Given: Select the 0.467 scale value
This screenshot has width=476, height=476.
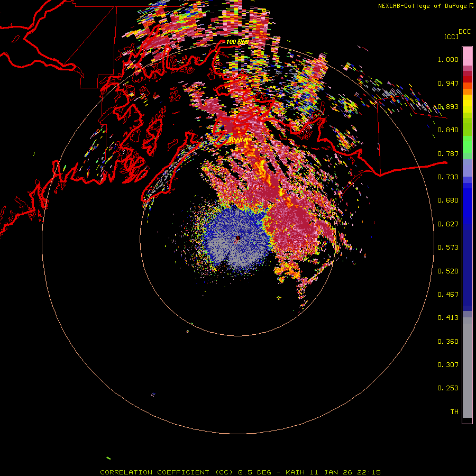Looking at the screenshot, I should (x=448, y=295).
